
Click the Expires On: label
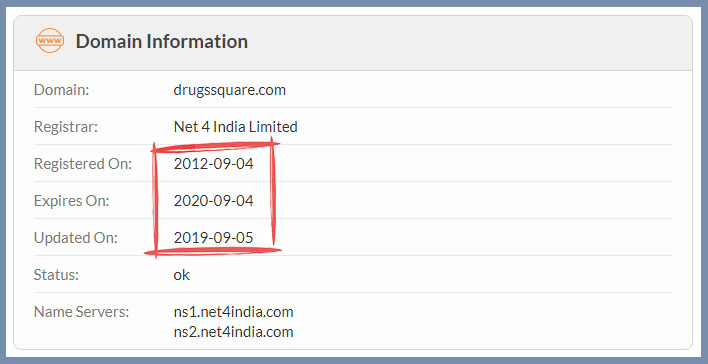coord(71,201)
